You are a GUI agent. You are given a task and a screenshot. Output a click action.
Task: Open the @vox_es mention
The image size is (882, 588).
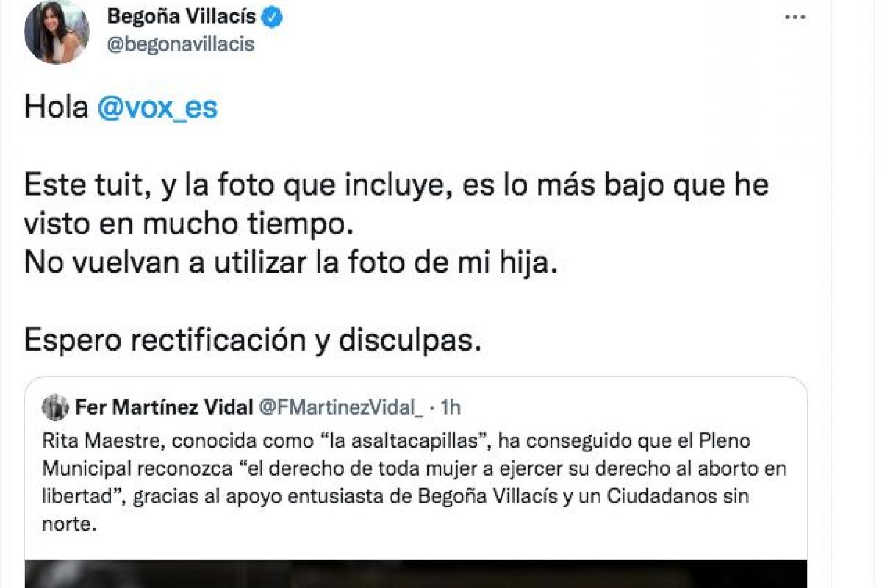tap(157, 108)
